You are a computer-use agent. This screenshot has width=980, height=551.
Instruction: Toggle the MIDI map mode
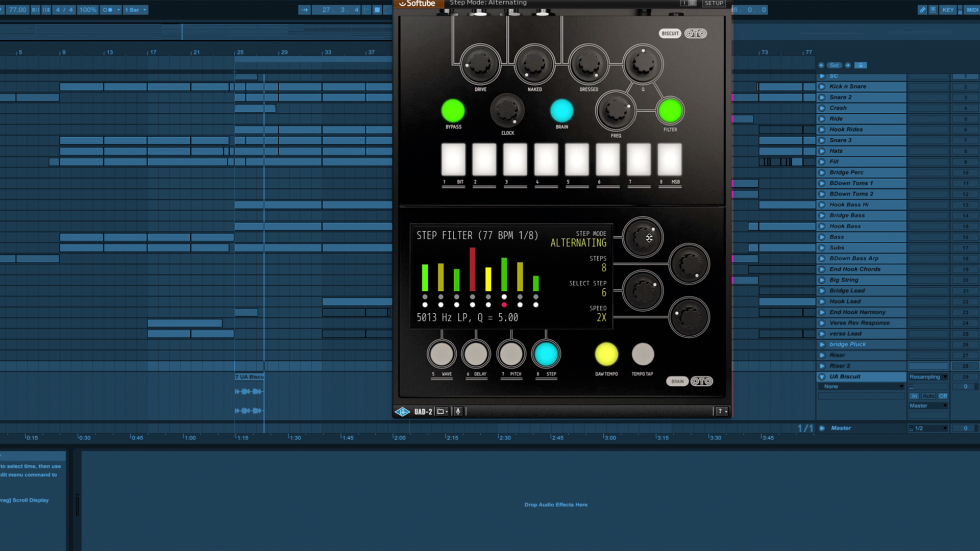point(972,10)
